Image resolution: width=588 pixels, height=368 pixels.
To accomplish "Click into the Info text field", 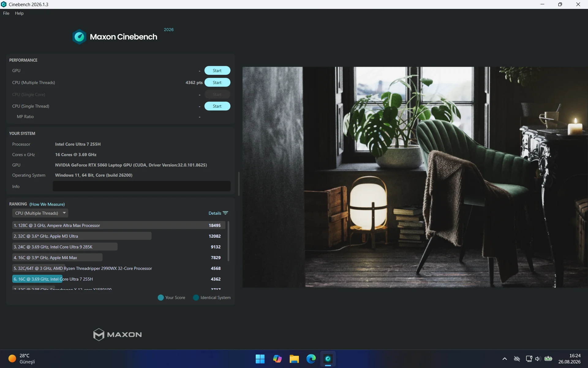I will (x=141, y=186).
